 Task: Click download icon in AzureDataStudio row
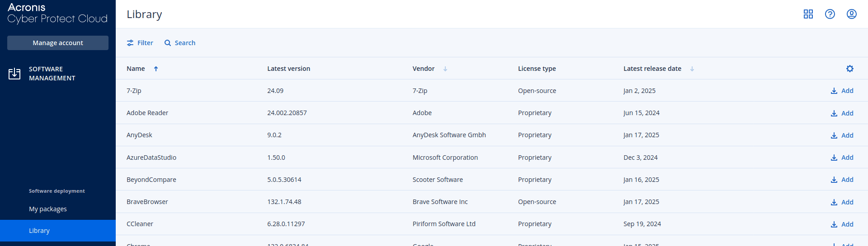834,158
